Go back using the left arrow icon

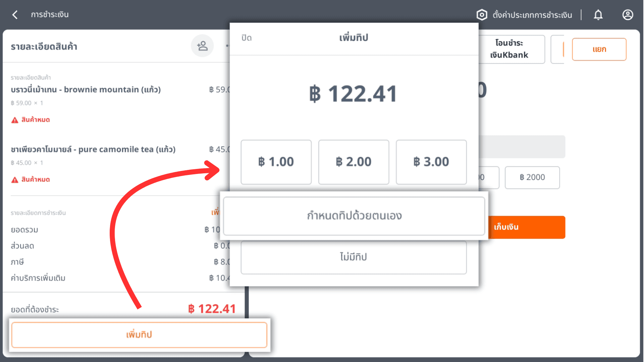coord(15,15)
